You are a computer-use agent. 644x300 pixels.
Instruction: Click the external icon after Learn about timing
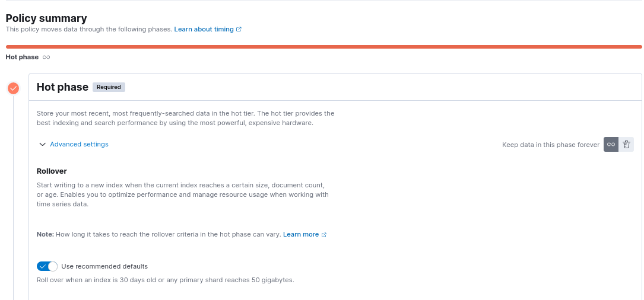coord(239,29)
